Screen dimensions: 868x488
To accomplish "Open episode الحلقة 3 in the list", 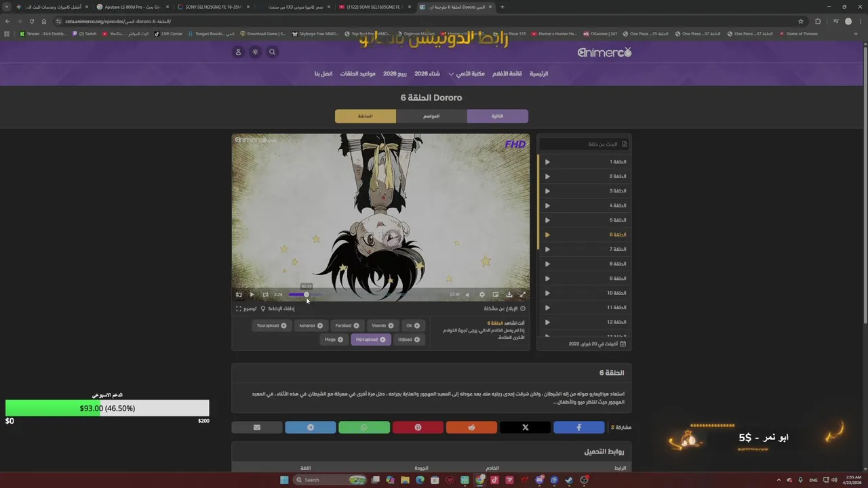I will click(584, 191).
